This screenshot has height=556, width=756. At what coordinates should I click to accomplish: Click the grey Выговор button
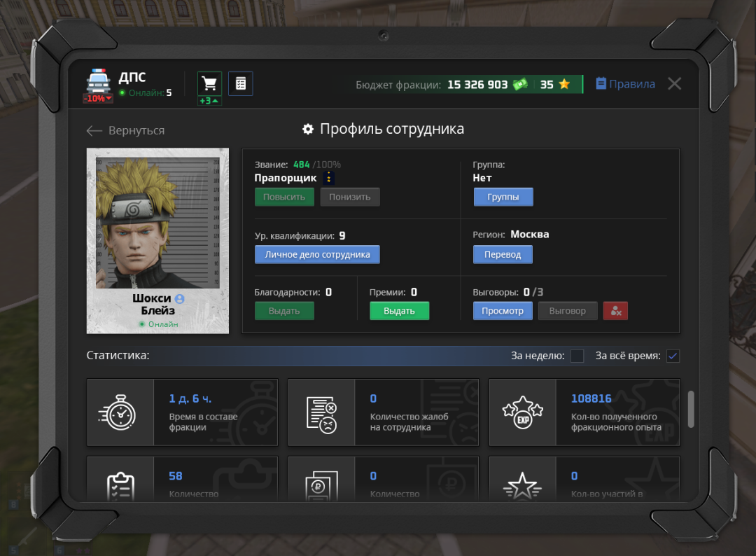tap(568, 311)
